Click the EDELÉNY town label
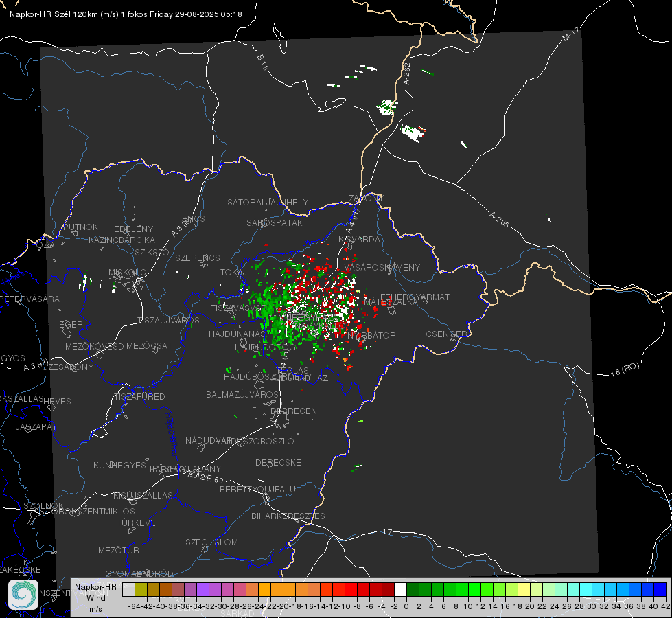Image resolution: width=672 pixels, height=618 pixels. pyautogui.click(x=133, y=229)
